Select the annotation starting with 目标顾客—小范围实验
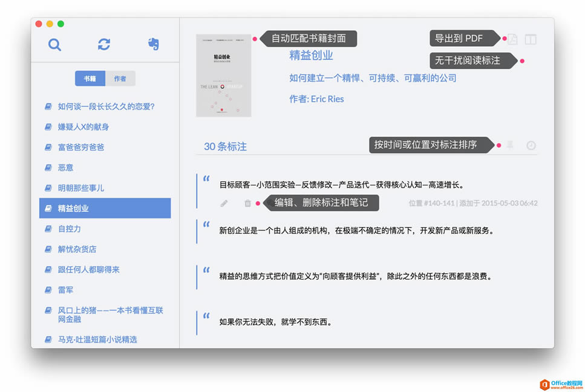The width and height of the screenshot is (585, 392). [342, 185]
